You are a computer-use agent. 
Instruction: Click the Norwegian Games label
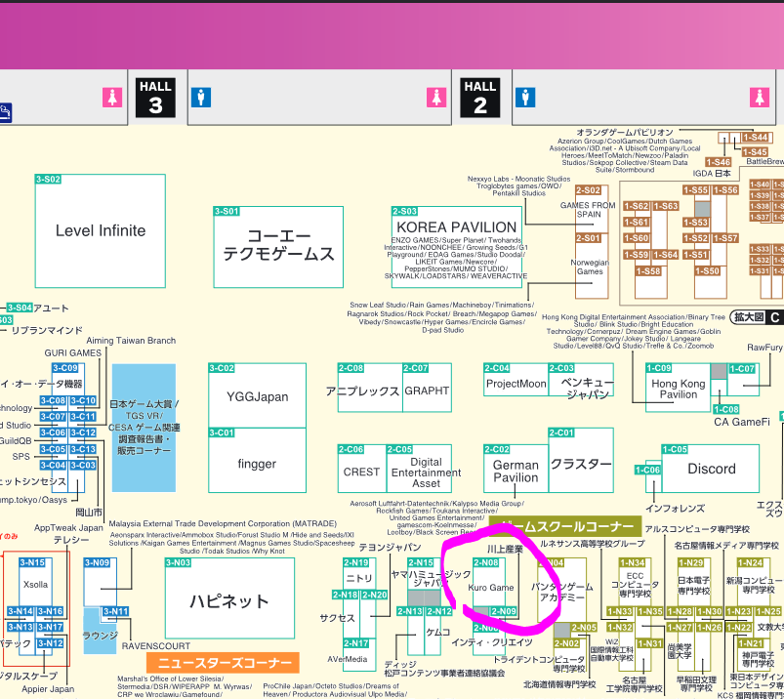coord(590,267)
